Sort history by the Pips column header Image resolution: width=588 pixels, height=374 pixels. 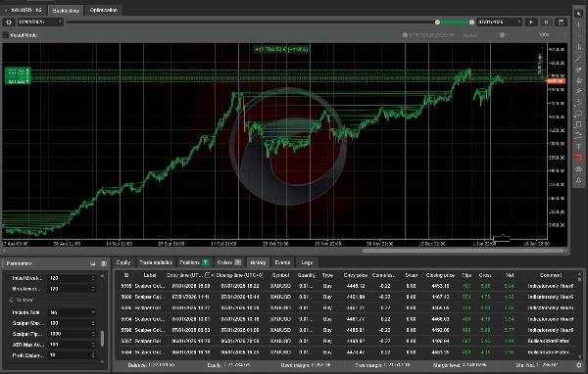pyautogui.click(x=466, y=275)
